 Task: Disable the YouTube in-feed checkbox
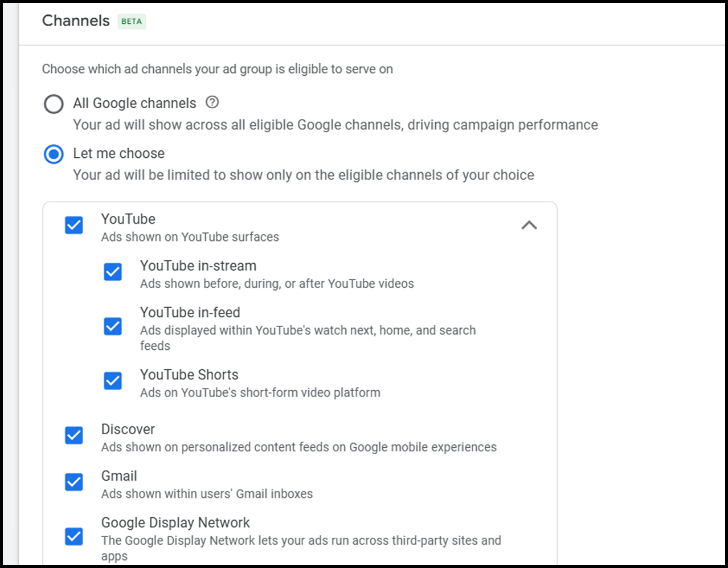tap(113, 326)
